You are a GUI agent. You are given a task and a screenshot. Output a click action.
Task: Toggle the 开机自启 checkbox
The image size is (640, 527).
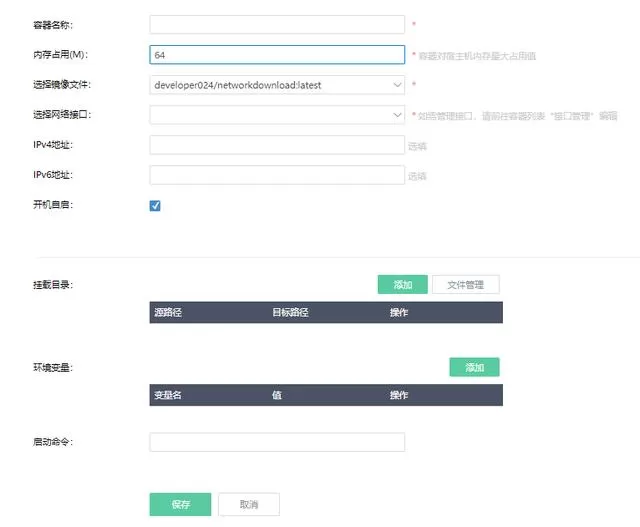coord(155,206)
